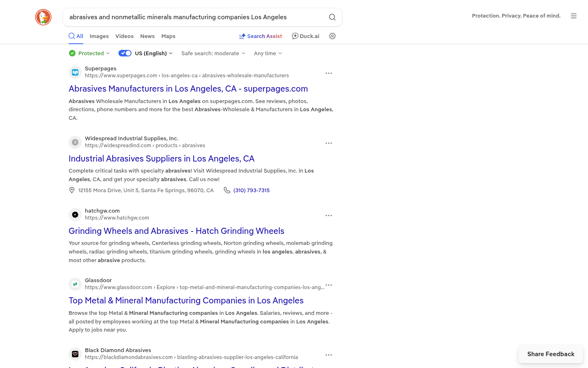
Task: Click the Superpages favicon
Action: pos(75,72)
